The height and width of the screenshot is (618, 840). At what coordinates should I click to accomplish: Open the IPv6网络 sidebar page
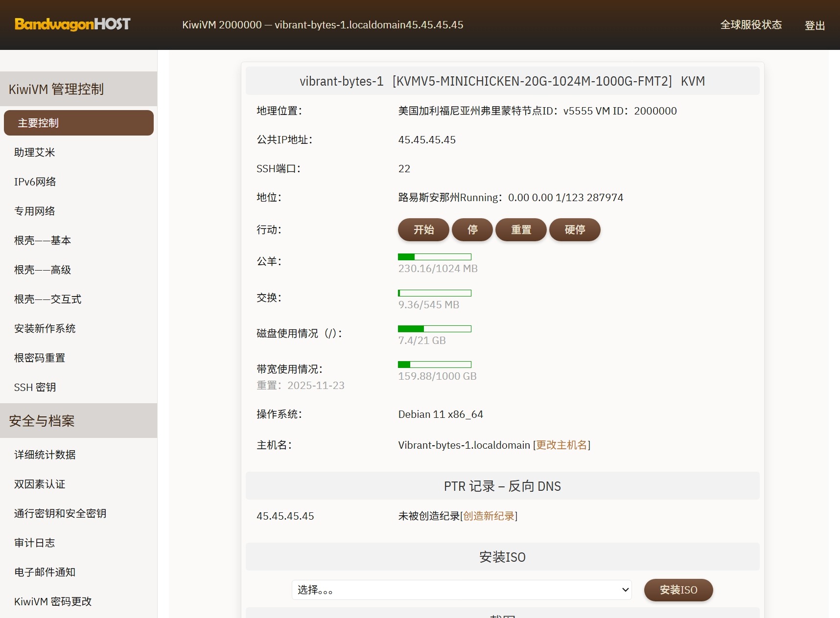[x=35, y=182]
